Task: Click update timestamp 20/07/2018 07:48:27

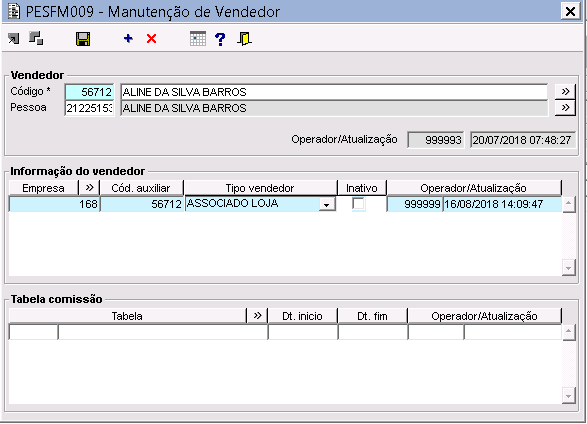Action: (x=523, y=140)
